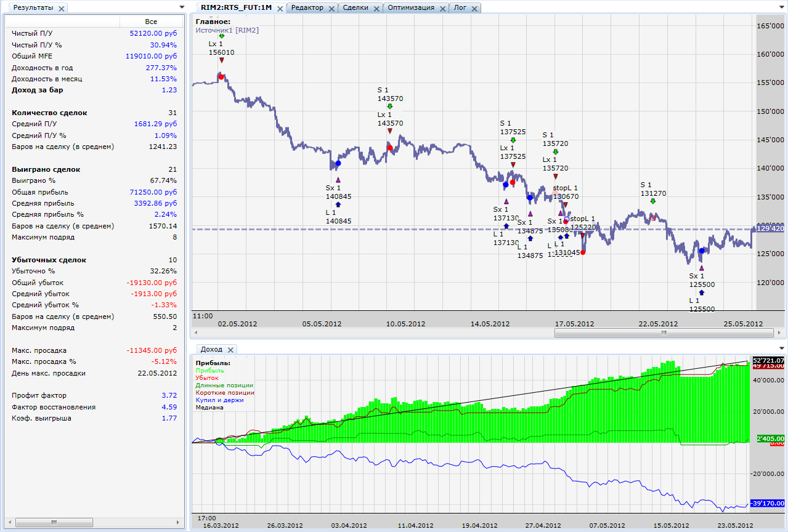Open the Результаты panel dropdown arrow

(181, 7)
